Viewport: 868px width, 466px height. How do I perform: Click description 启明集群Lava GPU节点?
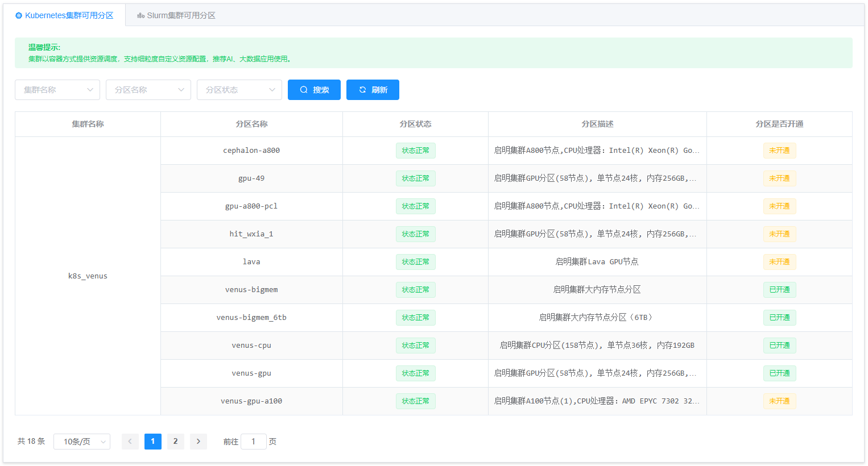597,262
